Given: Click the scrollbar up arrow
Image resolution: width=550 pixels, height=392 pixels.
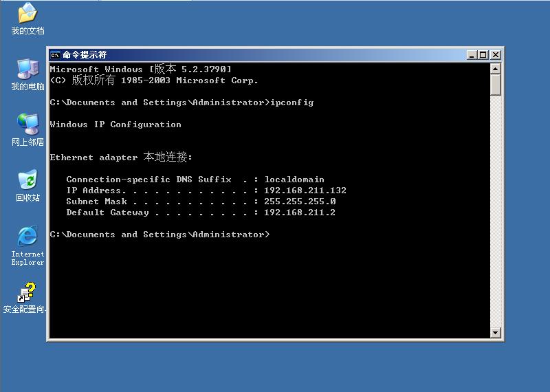Looking at the screenshot, I should point(495,69).
